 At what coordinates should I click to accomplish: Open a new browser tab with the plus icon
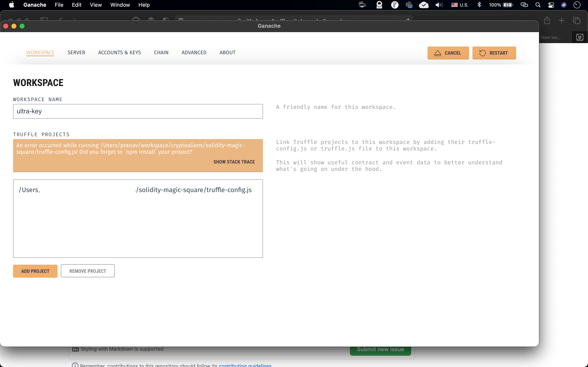click(x=562, y=20)
